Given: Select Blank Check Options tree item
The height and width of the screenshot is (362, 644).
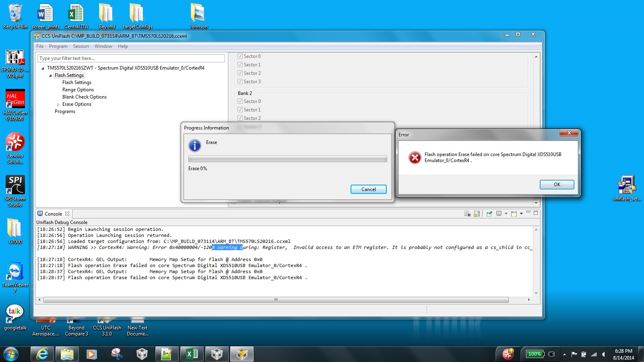Looking at the screenshot, I should (85, 97).
